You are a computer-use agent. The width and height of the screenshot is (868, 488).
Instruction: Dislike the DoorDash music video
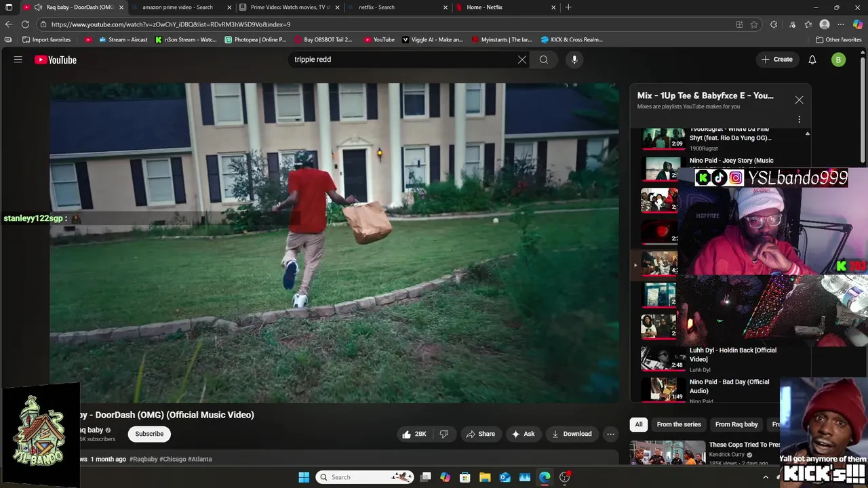pyautogui.click(x=444, y=434)
